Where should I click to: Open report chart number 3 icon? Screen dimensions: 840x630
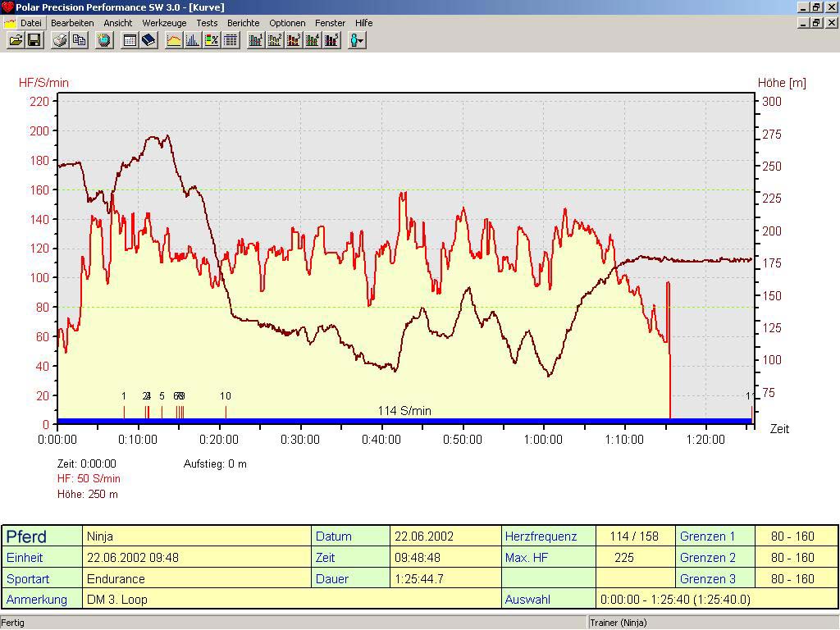(294, 40)
